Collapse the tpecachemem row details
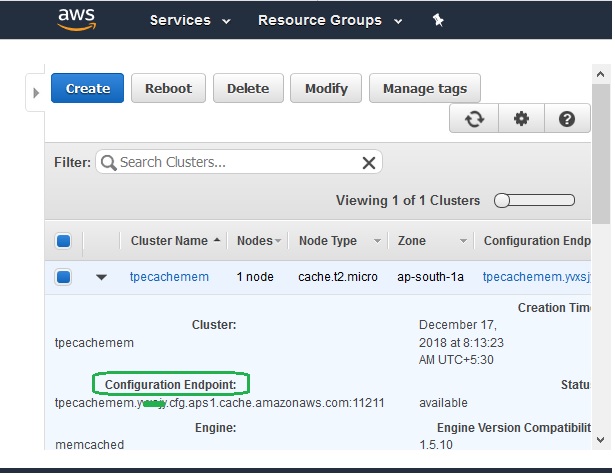Viewport: 615px width, 475px height. [101, 277]
